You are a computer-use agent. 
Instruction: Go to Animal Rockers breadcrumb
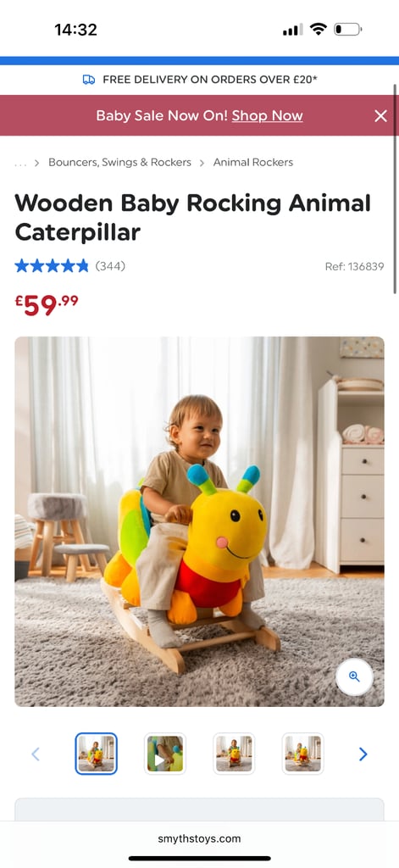click(x=253, y=162)
